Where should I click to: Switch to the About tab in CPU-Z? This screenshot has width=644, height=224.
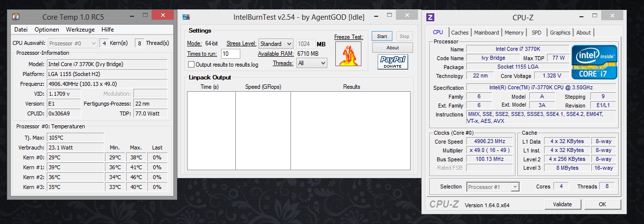tap(583, 33)
